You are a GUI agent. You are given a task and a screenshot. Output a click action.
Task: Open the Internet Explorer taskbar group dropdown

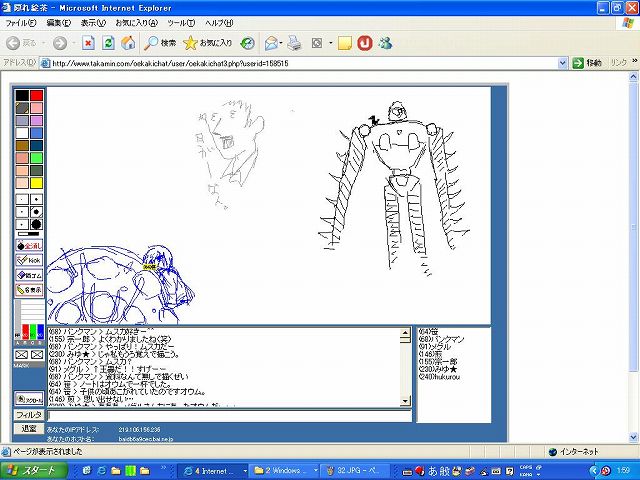click(245, 471)
